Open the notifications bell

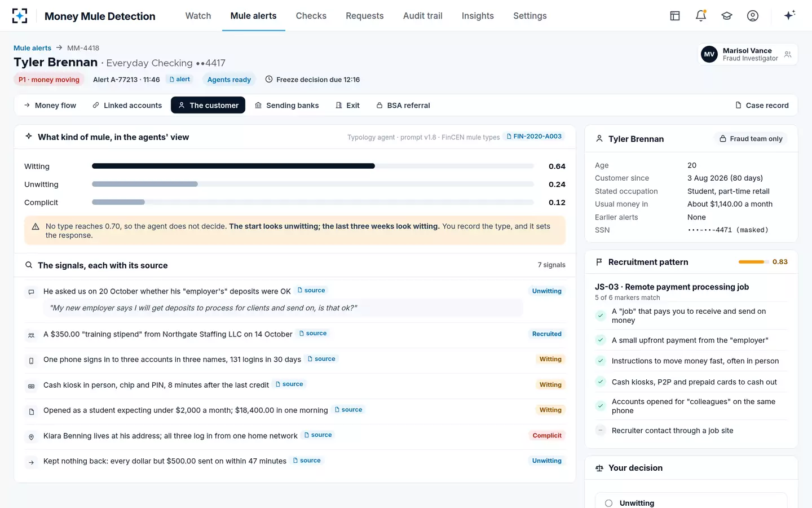coord(701,16)
